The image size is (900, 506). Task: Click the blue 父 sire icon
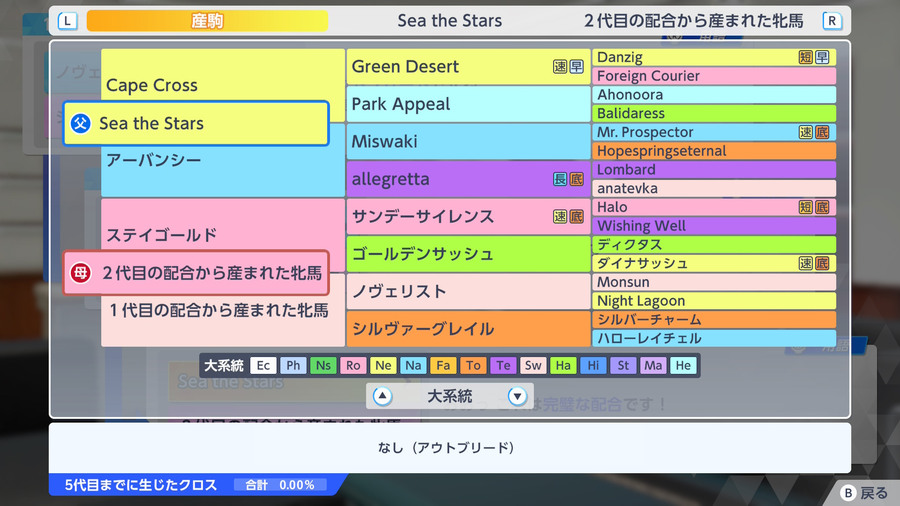coord(80,123)
